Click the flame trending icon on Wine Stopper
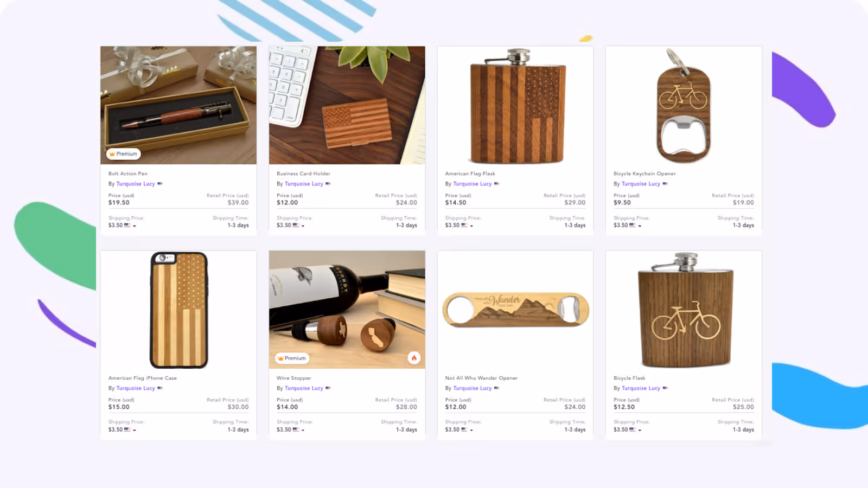The height and width of the screenshot is (488, 868). [x=414, y=358]
